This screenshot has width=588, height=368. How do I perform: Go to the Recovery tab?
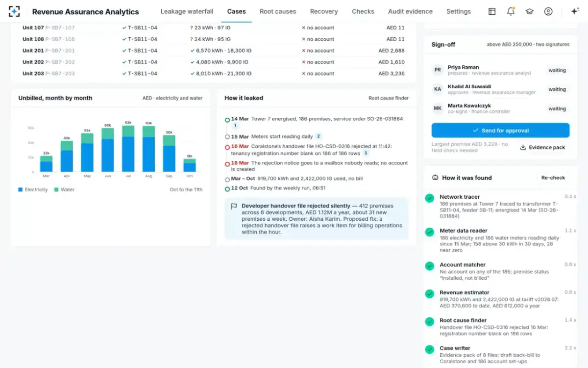[x=324, y=11]
